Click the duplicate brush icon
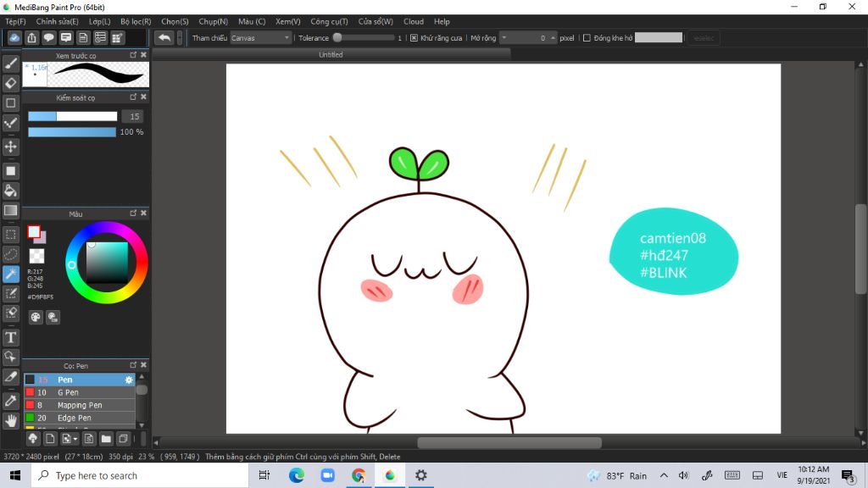 123,439
